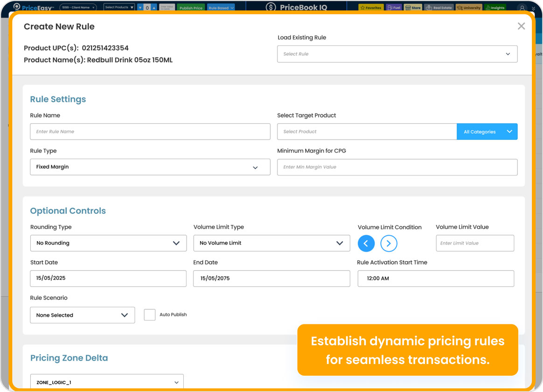
Task: Open the Favorites panel
Action: (371, 7)
